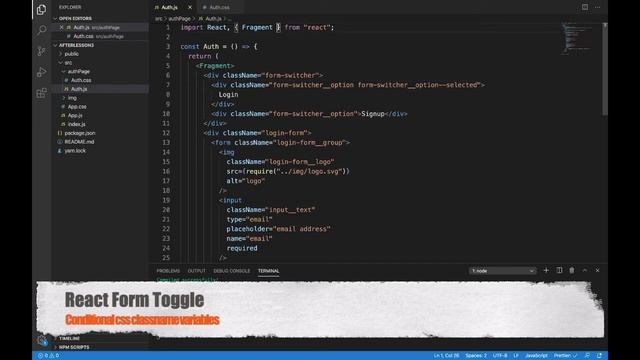640x360 pixels.
Task: Split the terminal panel
Action: coord(559,270)
